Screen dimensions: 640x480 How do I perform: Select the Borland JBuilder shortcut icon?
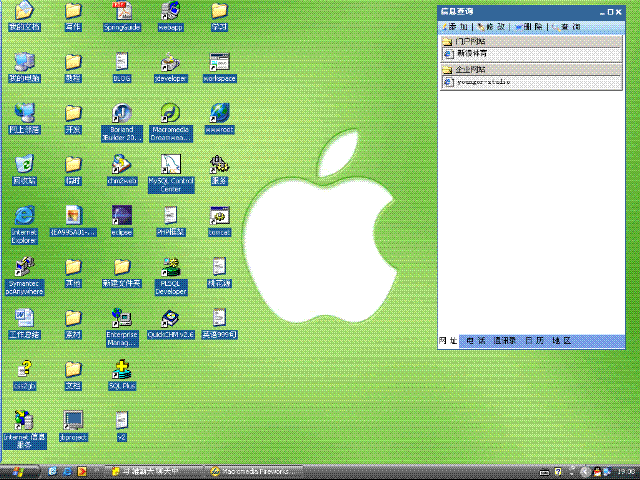click(122, 122)
